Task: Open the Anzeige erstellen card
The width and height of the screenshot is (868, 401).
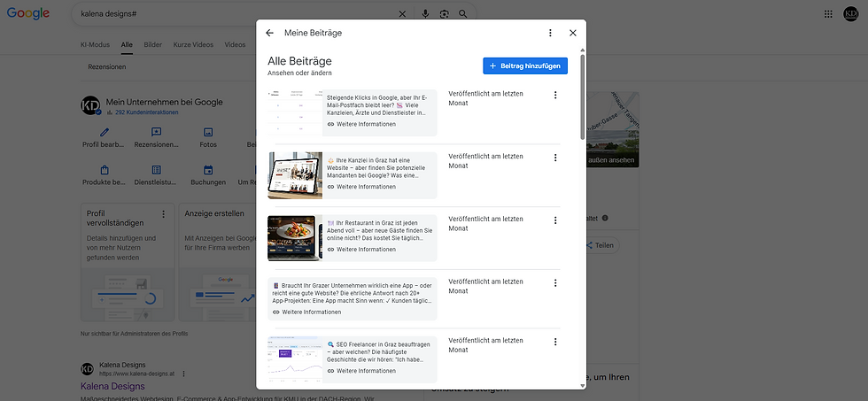Action: click(x=218, y=262)
